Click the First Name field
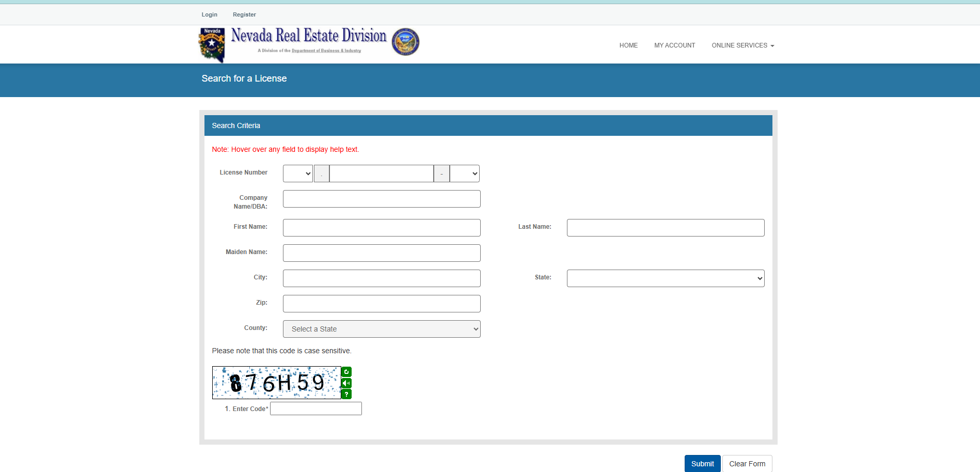Screen dimensions: 980x472 point(382,228)
